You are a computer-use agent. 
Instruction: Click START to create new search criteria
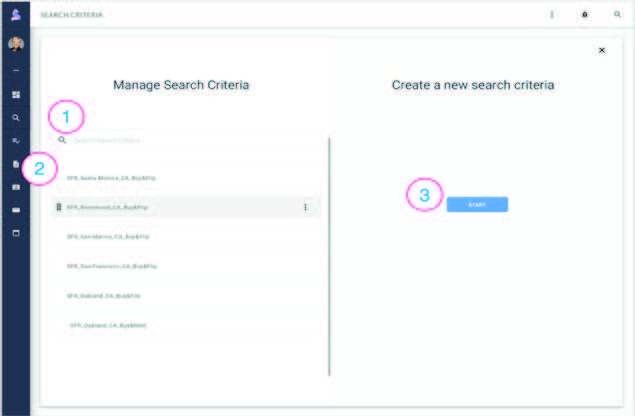coord(477,205)
